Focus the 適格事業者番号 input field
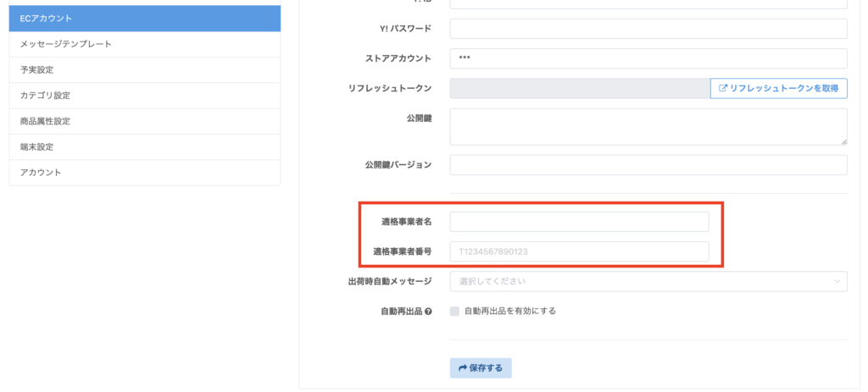Image resolution: width=868 pixels, height=392 pixels. pos(578,251)
